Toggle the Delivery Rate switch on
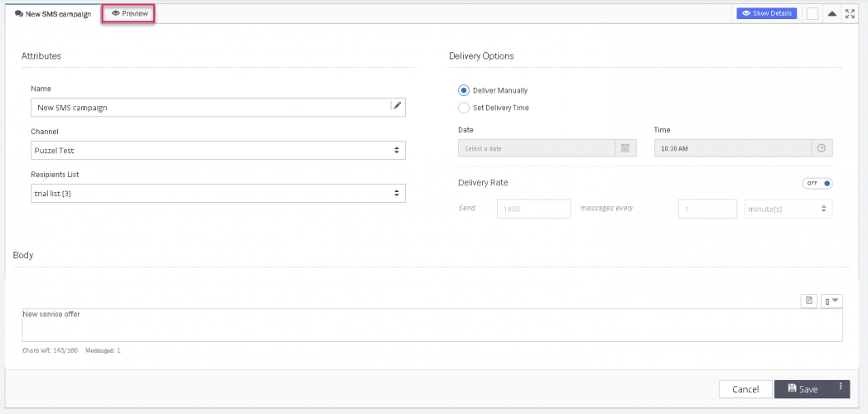The height and width of the screenshot is (414, 868). [817, 183]
